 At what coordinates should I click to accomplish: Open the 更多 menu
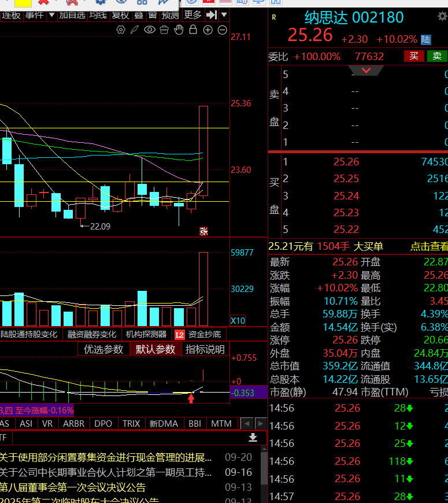[192, 14]
